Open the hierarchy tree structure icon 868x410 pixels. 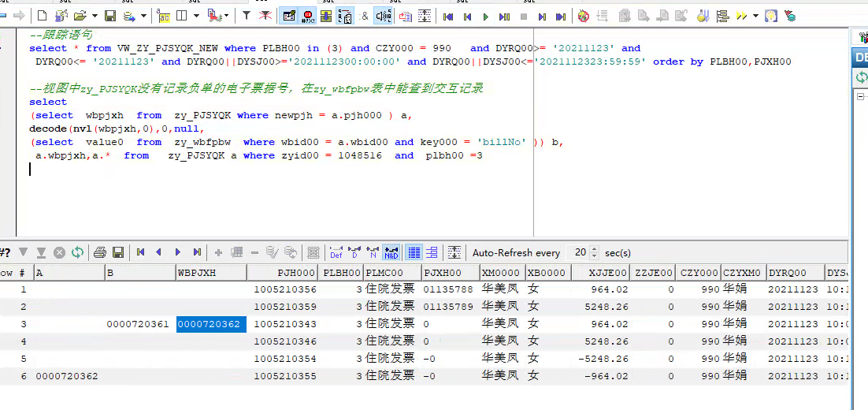721,16
